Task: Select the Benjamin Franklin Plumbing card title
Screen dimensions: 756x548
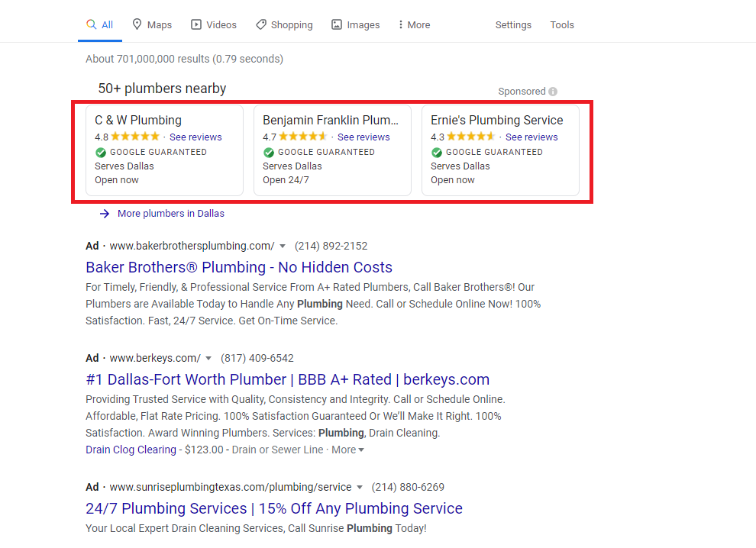Action: click(x=330, y=120)
